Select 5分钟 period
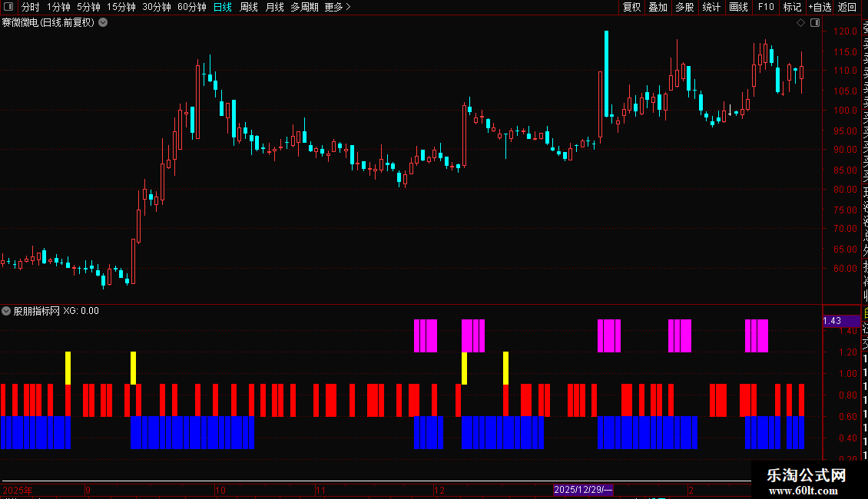 point(88,7)
